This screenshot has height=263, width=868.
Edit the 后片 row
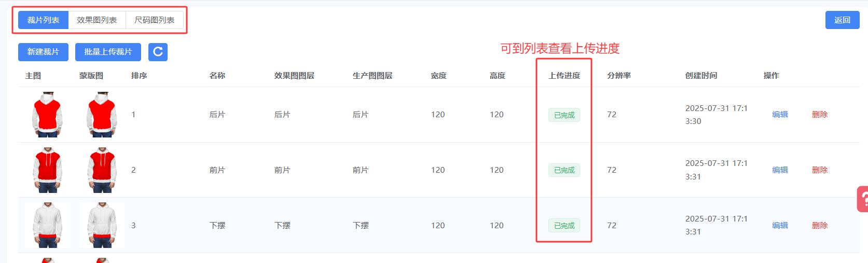click(780, 115)
